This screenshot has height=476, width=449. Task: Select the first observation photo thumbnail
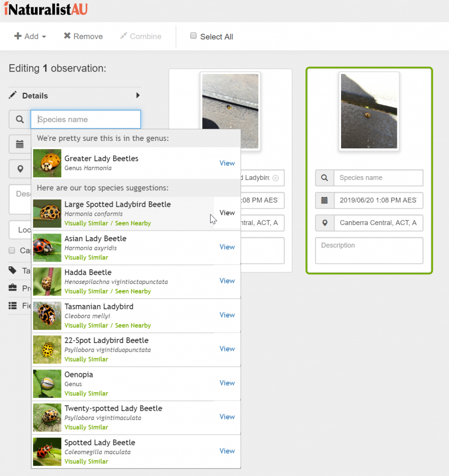click(x=230, y=111)
